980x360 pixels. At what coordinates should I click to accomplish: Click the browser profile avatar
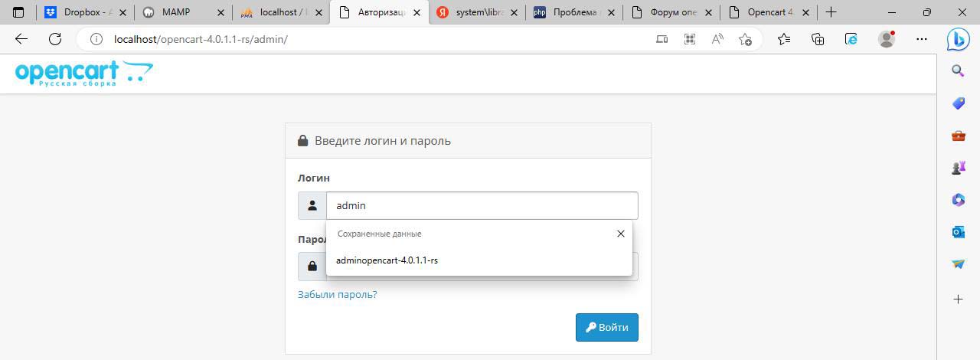pos(887,40)
